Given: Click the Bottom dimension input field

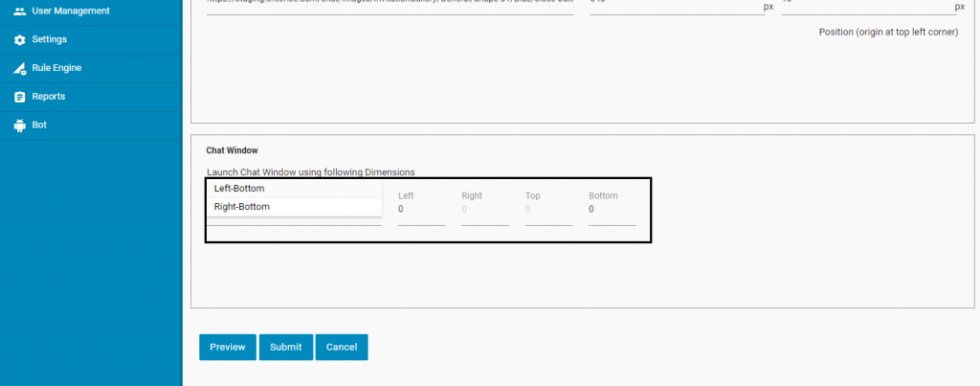Looking at the screenshot, I should click(612, 210).
